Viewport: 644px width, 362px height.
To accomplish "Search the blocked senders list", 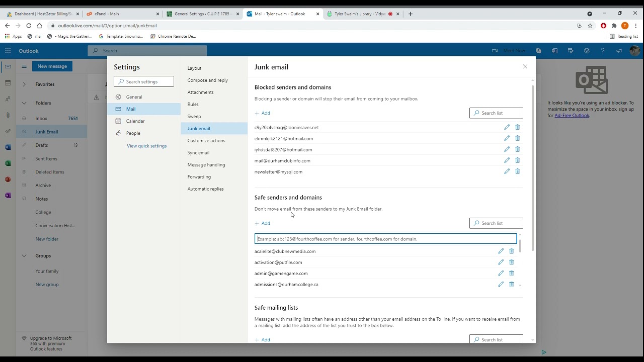I will point(496,113).
